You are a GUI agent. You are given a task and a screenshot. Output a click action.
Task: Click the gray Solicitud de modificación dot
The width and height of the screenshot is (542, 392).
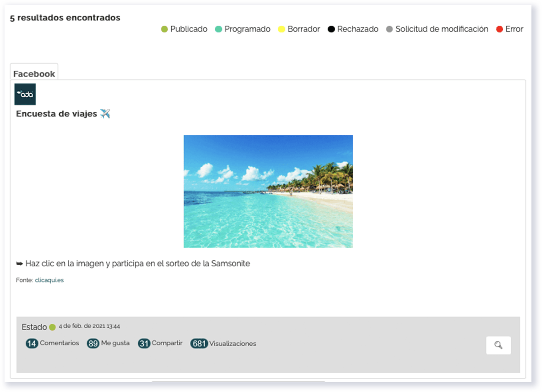[x=389, y=29]
